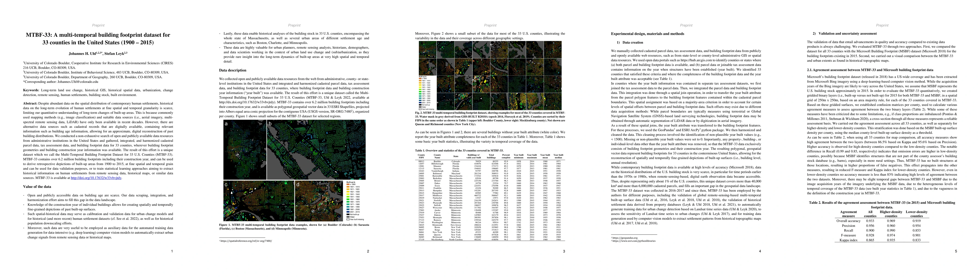This screenshot has width=980, height=277.
Task: Click the 'Data description' heading
Action: [x=233, y=70]
